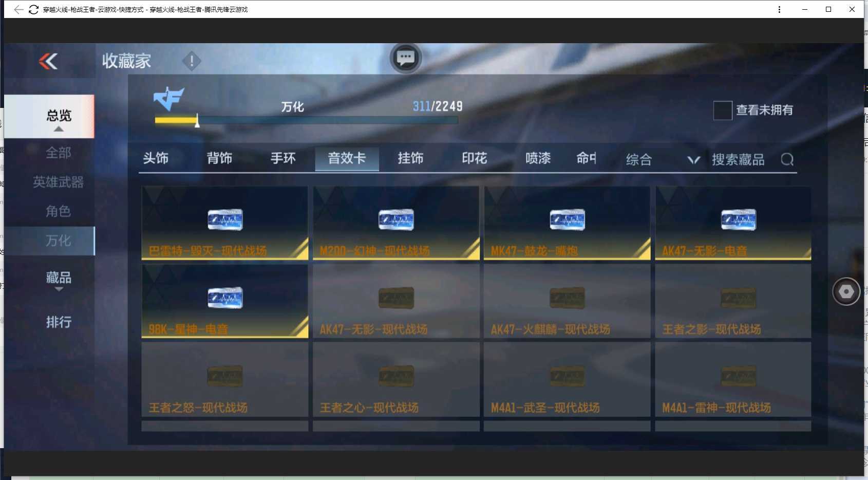Click the AK47-无影-电音 card title
The height and width of the screenshot is (480, 868).
[704, 251]
